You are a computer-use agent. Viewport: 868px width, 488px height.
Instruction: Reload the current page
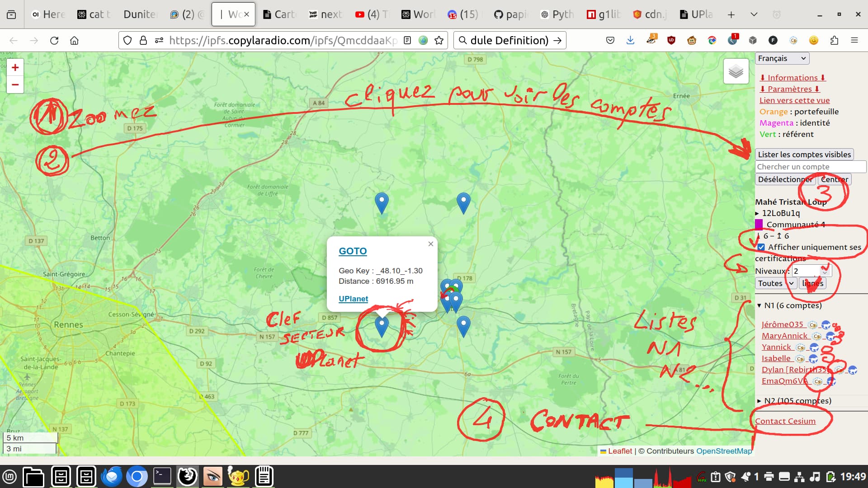pos(54,41)
